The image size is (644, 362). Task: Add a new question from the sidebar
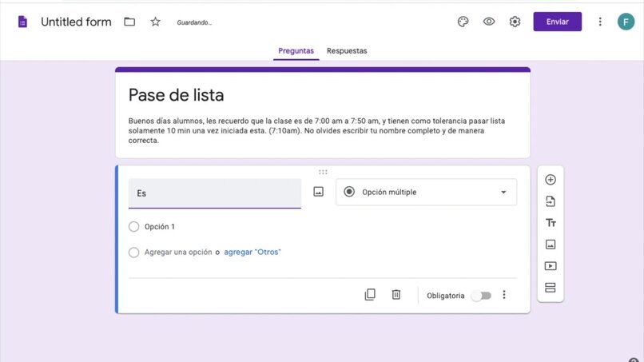click(x=551, y=180)
